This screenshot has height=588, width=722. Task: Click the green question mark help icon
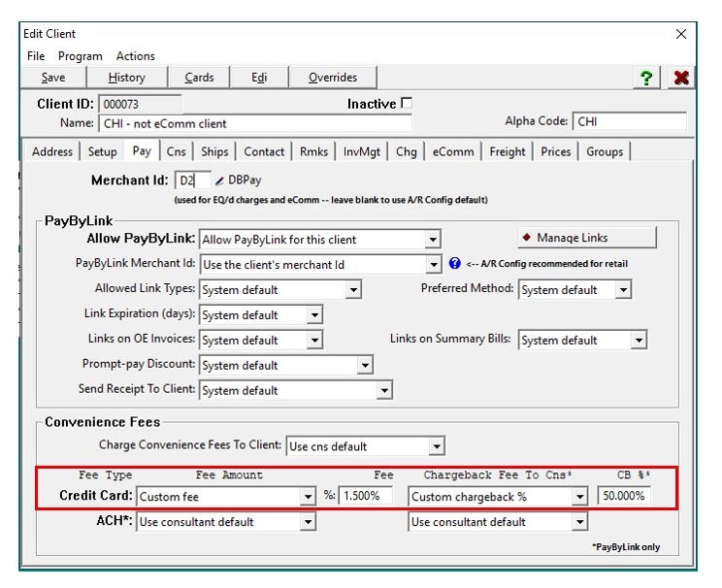(646, 78)
